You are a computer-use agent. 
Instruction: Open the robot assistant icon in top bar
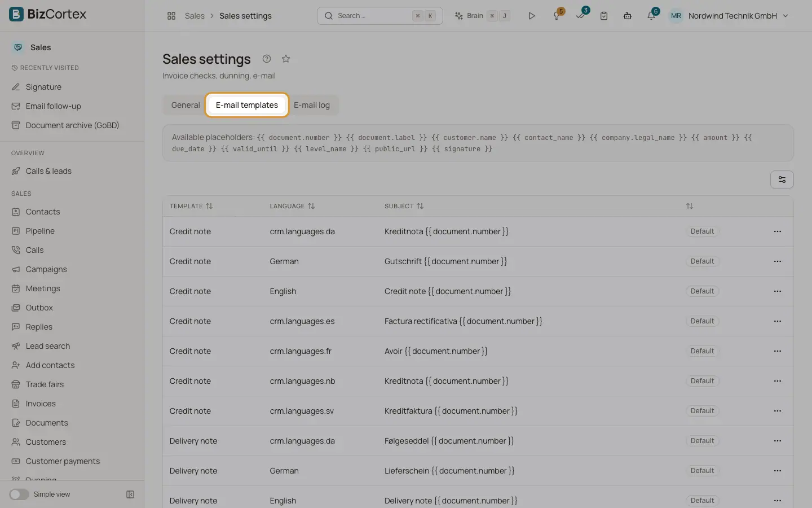click(628, 16)
